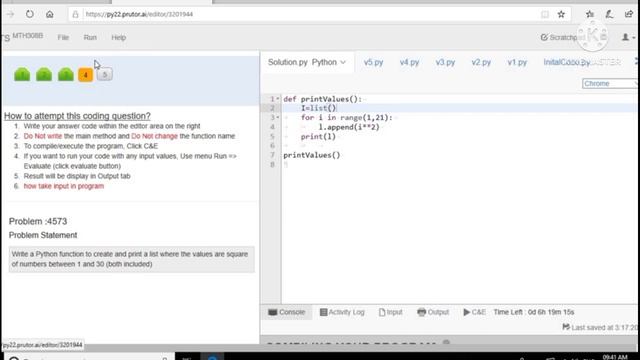640x360 pixels.
Task: Open reading view icon in address bar
Action: pyautogui.click(x=544, y=14)
